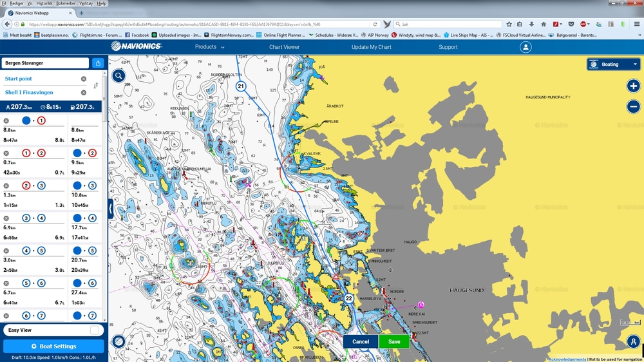Delete route leg waypoint 5 to 6

pyautogui.click(x=6, y=283)
